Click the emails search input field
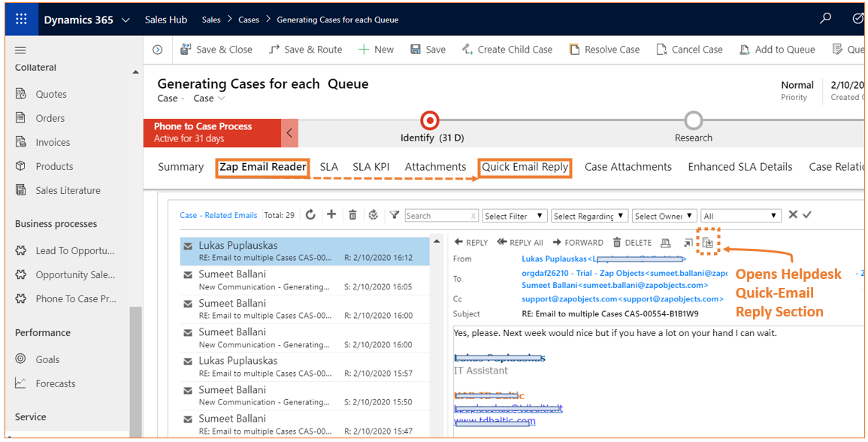Viewport: 868px width, 442px height. (x=442, y=216)
